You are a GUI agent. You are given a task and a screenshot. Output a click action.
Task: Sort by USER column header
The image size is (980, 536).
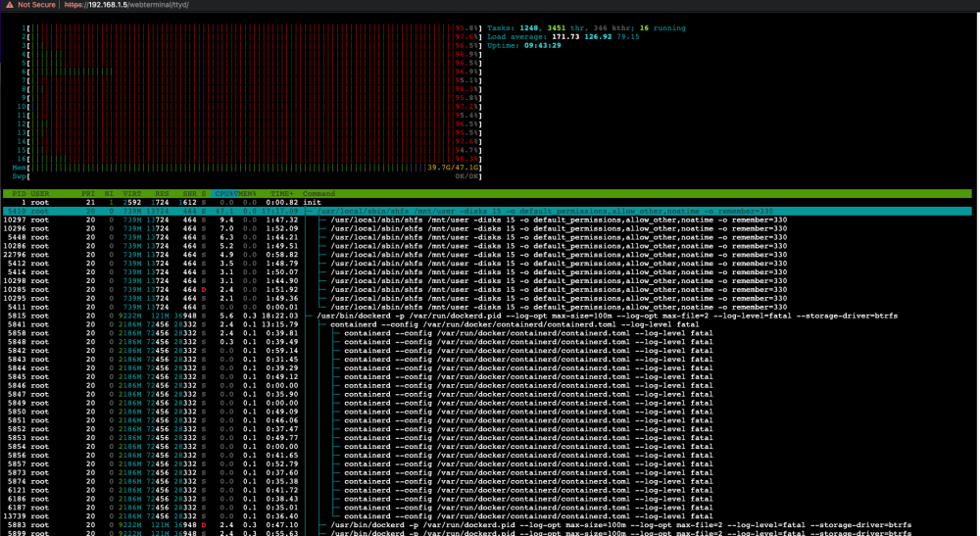click(x=40, y=194)
